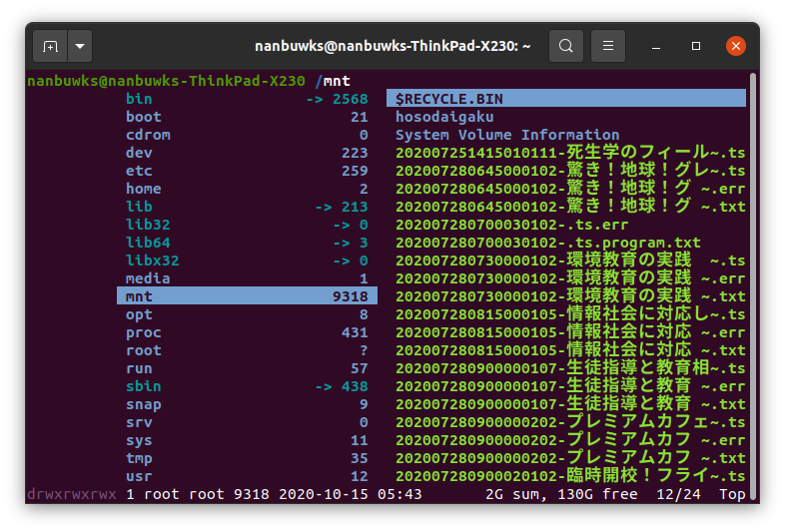The width and height of the screenshot is (785, 532).
Task: Minimize the terminal window
Action: click(x=656, y=46)
